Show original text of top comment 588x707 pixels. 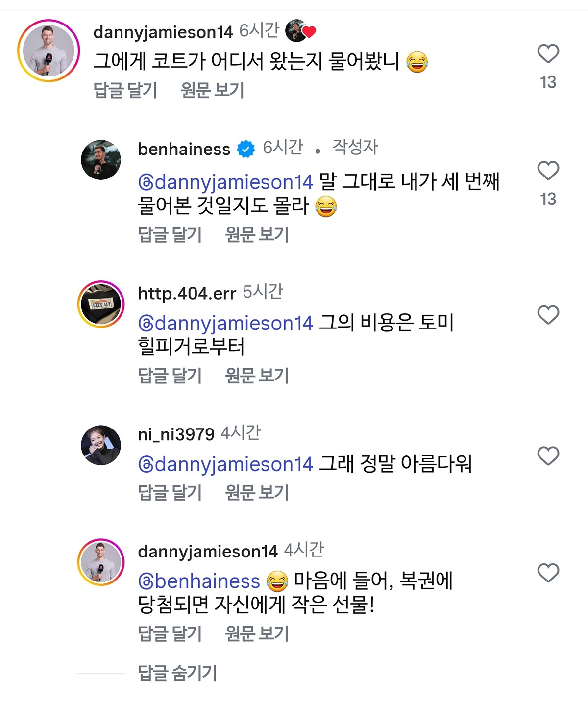coord(212,90)
